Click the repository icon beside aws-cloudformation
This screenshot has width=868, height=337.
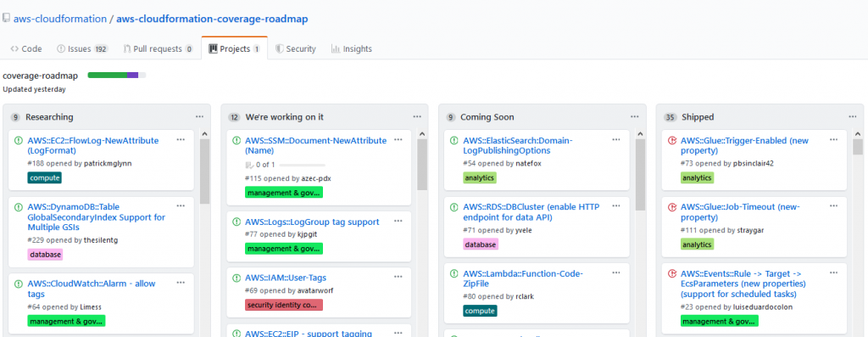point(6,19)
